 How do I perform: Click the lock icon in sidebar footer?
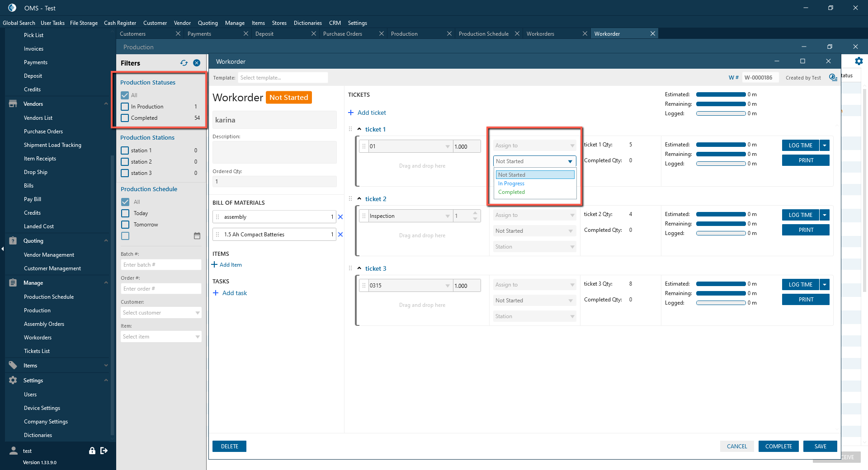92,451
